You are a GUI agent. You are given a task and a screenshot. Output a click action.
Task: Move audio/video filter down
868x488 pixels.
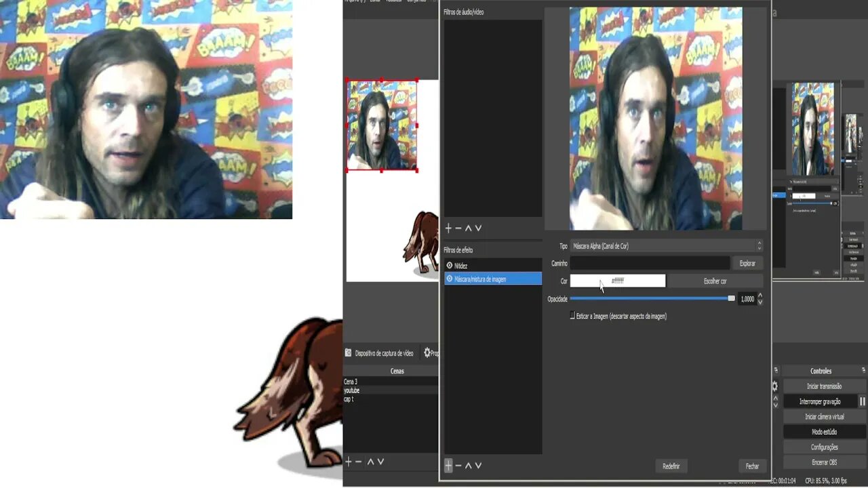[478, 228]
